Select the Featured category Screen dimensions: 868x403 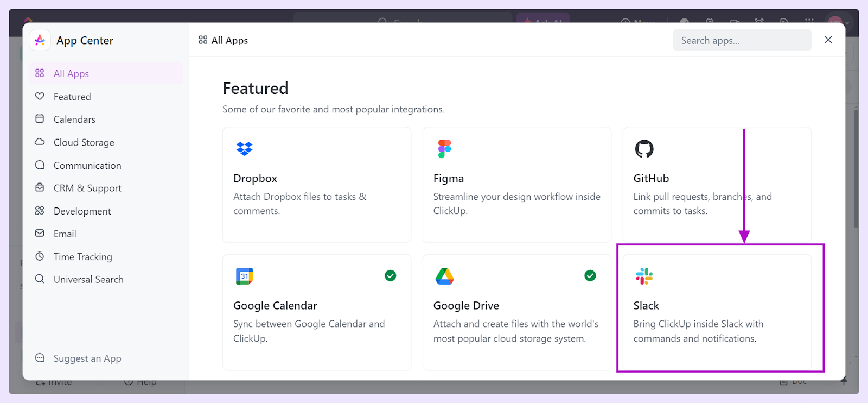106,96
